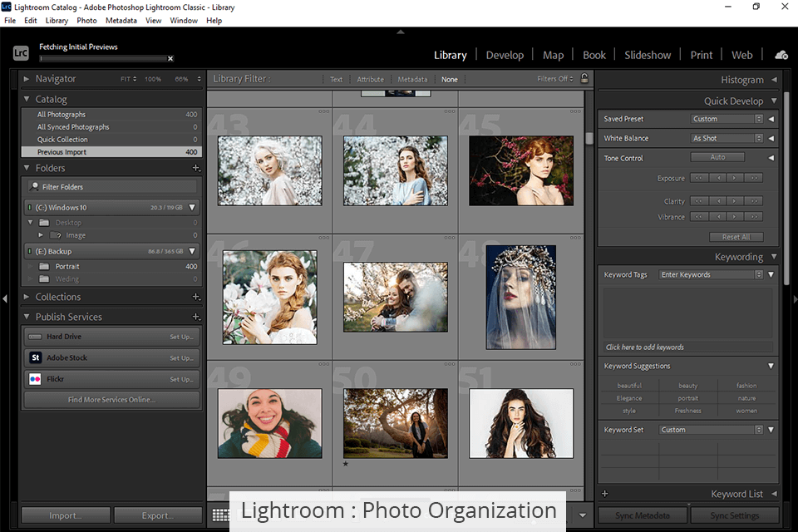Click Auto tone control button
798x532 pixels.
tap(717, 157)
